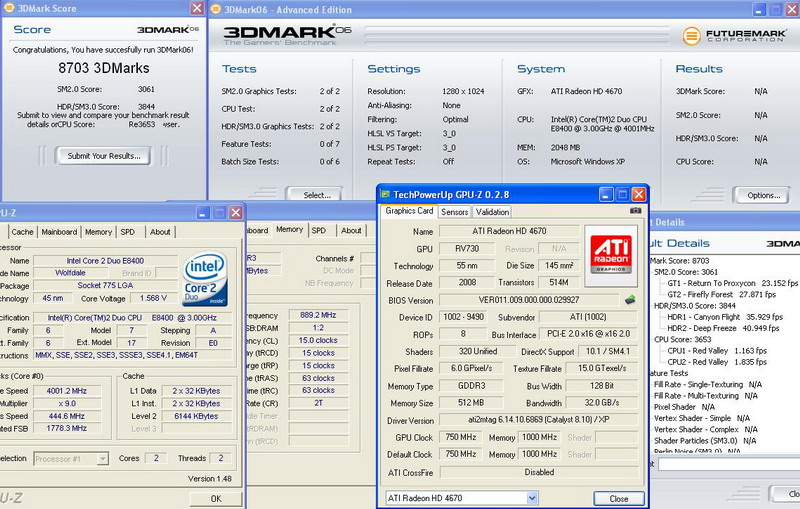The width and height of the screenshot is (800, 509).
Task: Click the Default Clock row 750 MHz value
Action: click(461, 454)
